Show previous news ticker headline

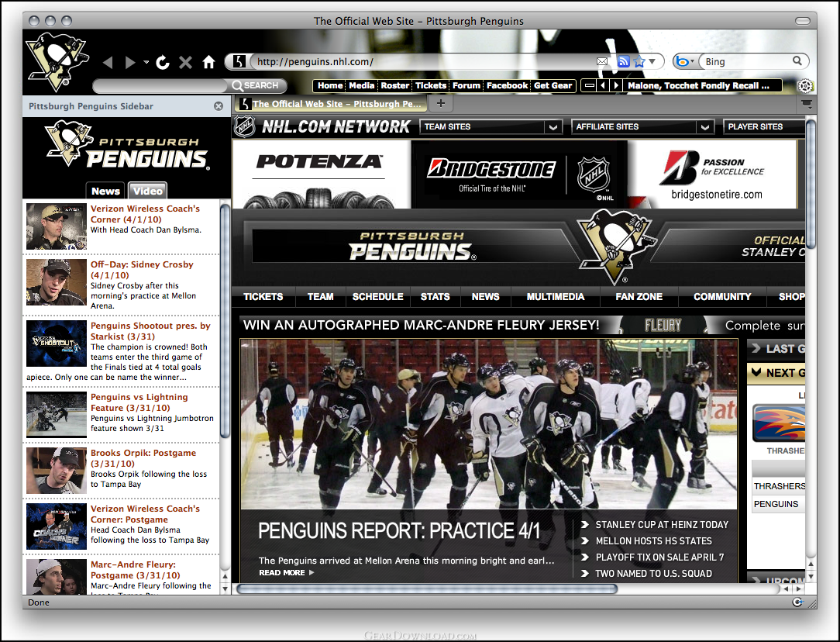603,86
